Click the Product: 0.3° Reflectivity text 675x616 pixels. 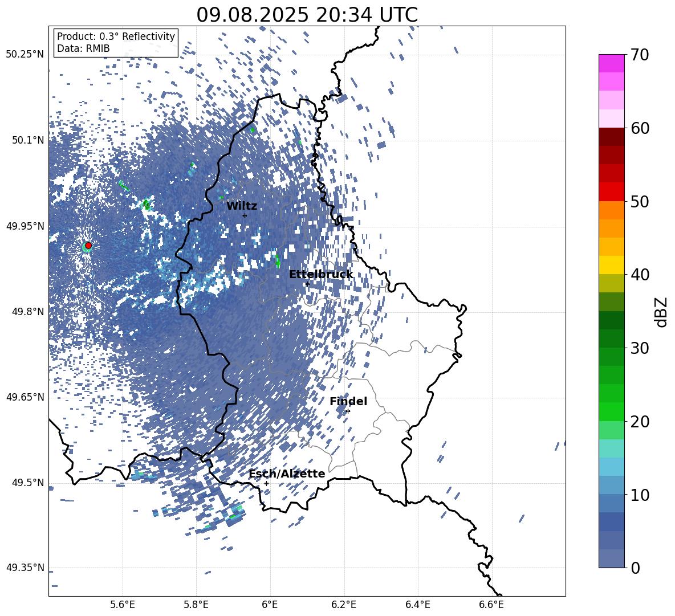pyautogui.click(x=116, y=36)
